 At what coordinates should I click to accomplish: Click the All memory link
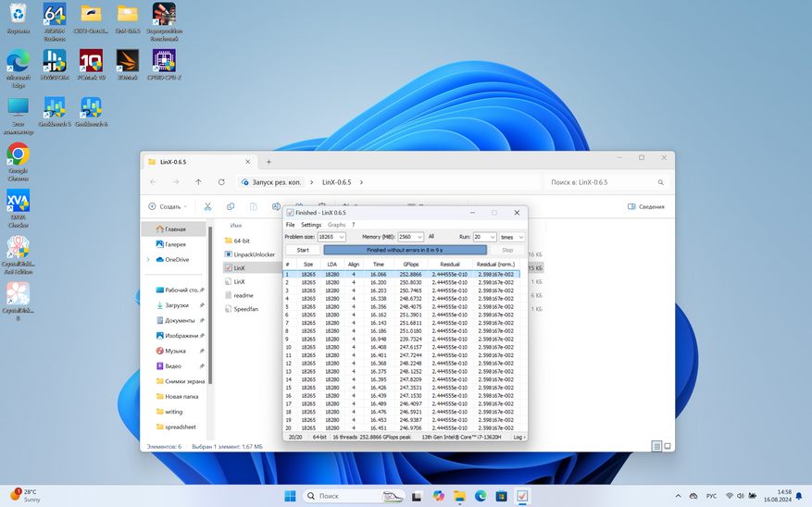tap(431, 237)
